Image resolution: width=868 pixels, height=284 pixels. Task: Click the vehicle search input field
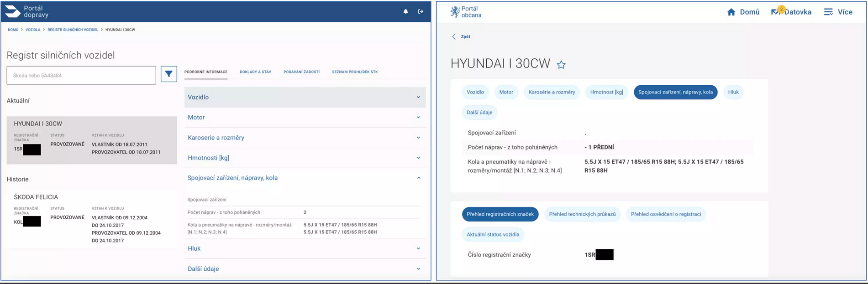click(81, 75)
